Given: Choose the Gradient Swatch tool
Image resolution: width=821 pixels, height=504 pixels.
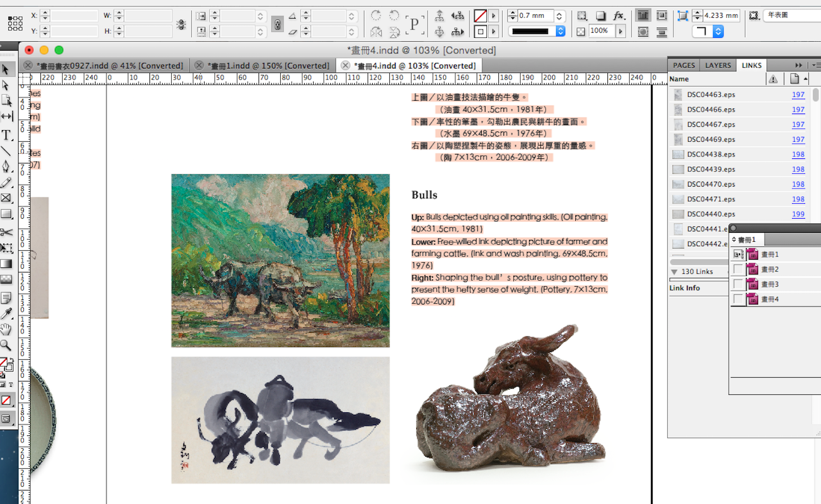Looking at the screenshot, I should tap(6, 264).
